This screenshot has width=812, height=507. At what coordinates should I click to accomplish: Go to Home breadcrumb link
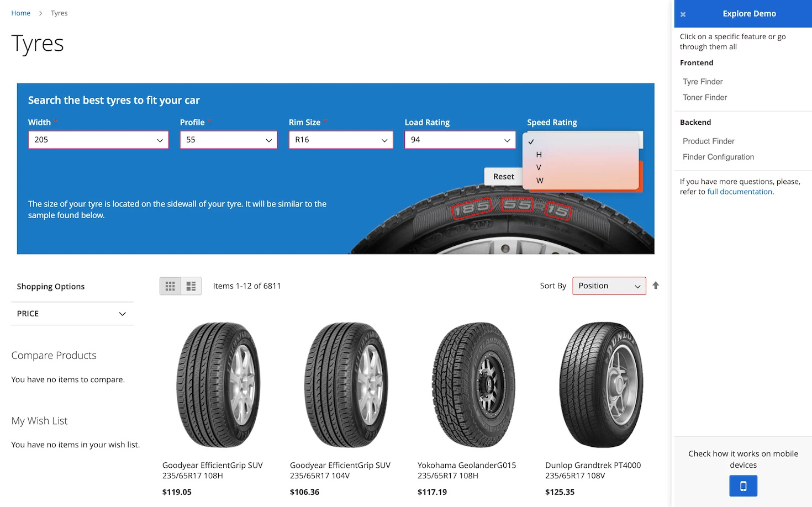pos(21,13)
